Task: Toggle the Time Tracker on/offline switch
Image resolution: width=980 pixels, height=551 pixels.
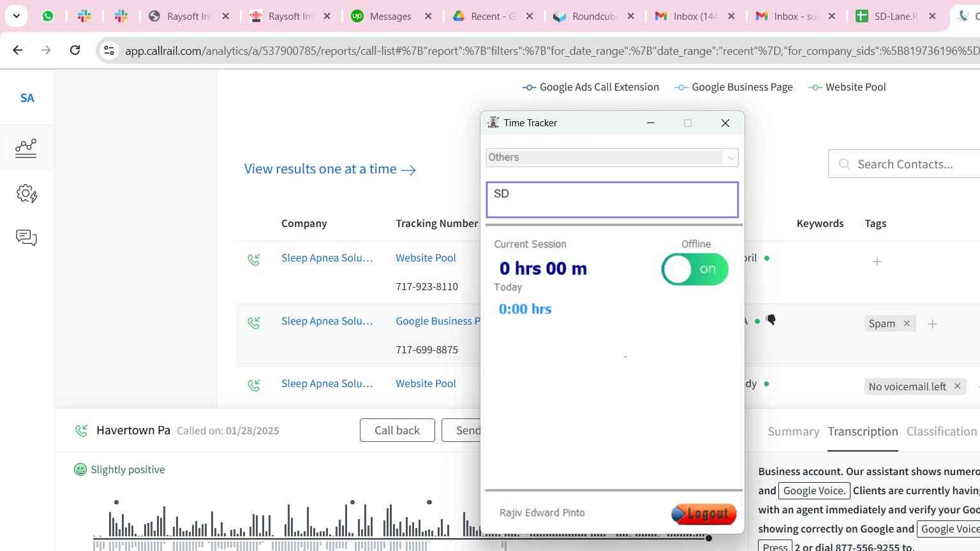Action: click(695, 269)
